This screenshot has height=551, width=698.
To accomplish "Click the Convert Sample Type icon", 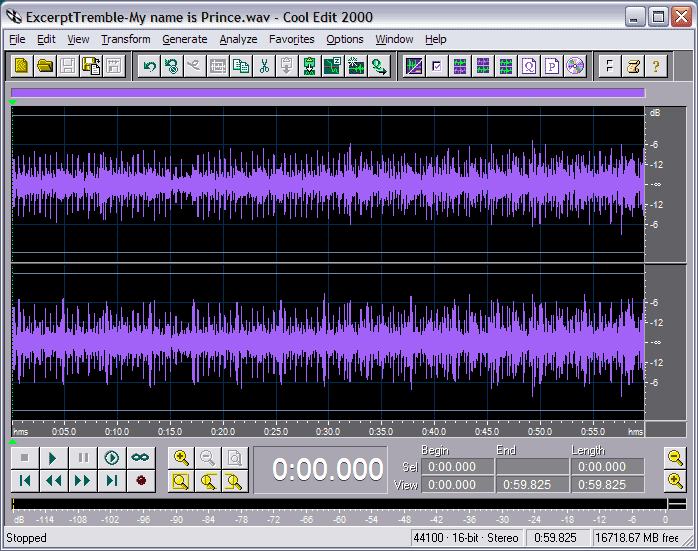I will pyautogui.click(x=379, y=67).
